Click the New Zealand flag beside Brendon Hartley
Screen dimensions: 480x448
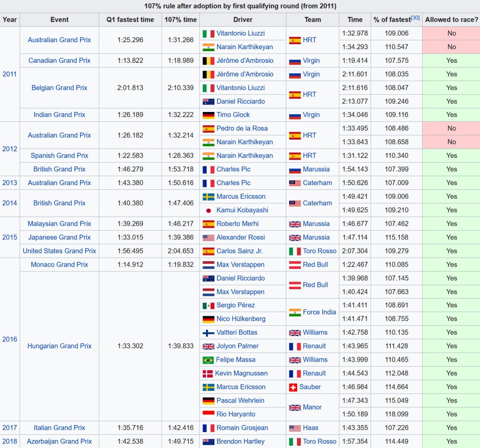[208, 441]
